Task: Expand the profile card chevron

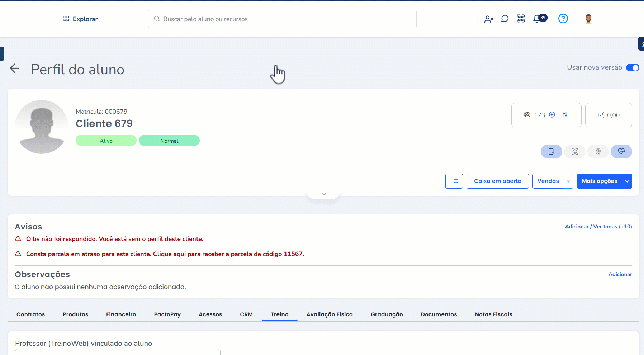Action: [x=323, y=194]
